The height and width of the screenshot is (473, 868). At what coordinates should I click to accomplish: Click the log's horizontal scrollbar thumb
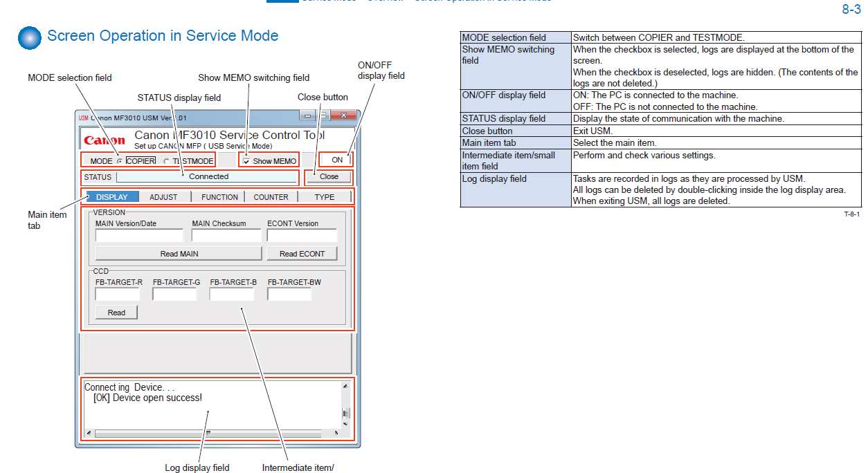click(208, 434)
